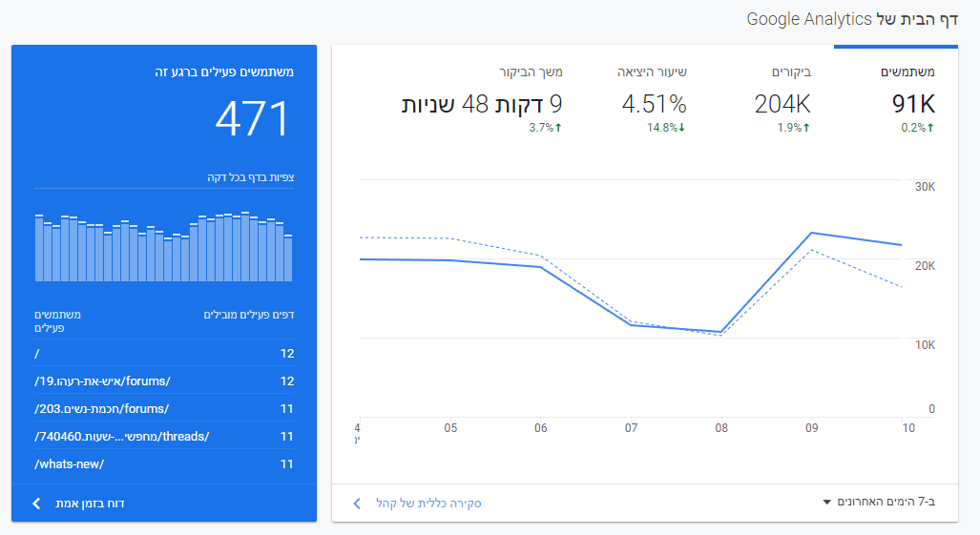Select the /whats-new/ page row
This screenshot has height=535, width=980.
[164, 463]
